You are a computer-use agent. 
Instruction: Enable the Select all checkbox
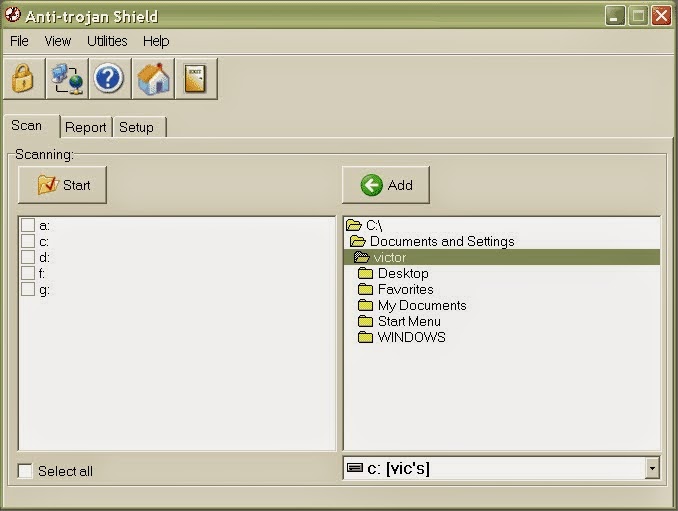25,471
